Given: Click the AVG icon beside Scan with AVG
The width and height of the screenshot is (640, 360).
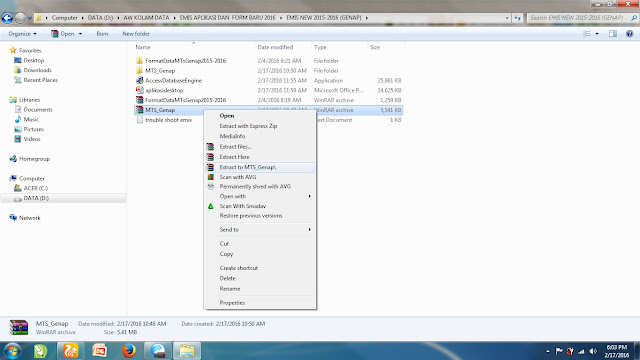Looking at the screenshot, I should [210, 177].
